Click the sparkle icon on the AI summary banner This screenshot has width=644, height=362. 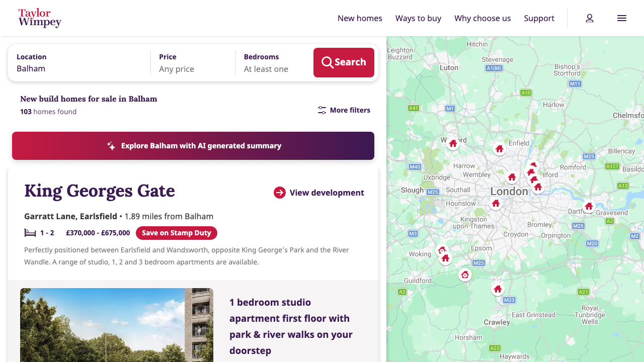[x=111, y=146]
